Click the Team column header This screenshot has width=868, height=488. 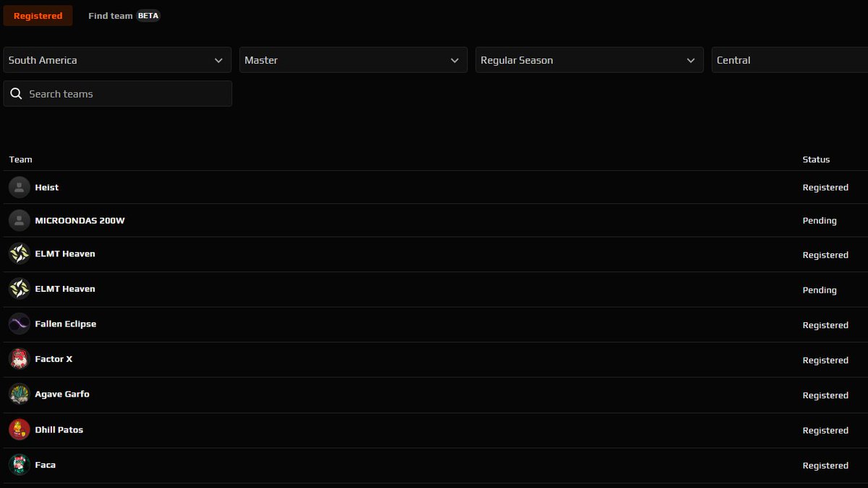(x=20, y=159)
